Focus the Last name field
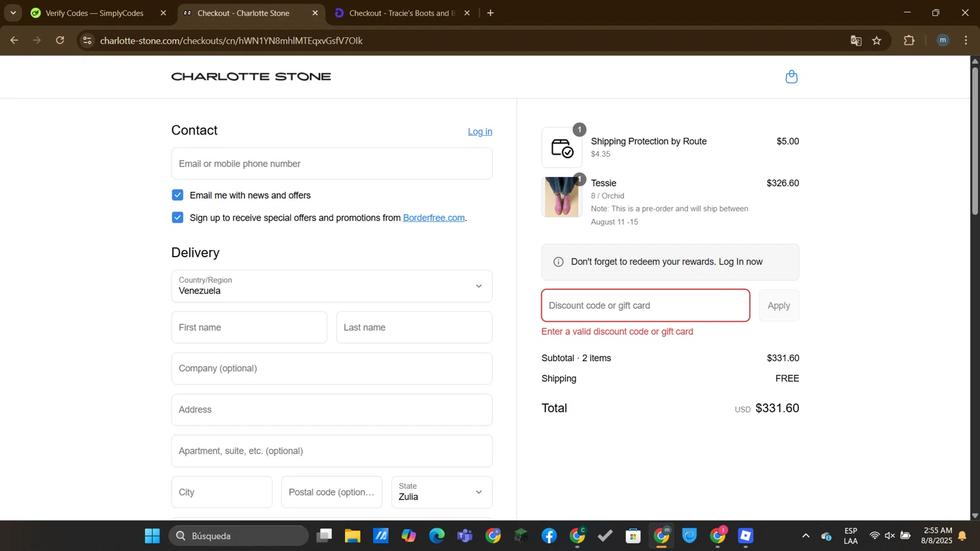 414,327
